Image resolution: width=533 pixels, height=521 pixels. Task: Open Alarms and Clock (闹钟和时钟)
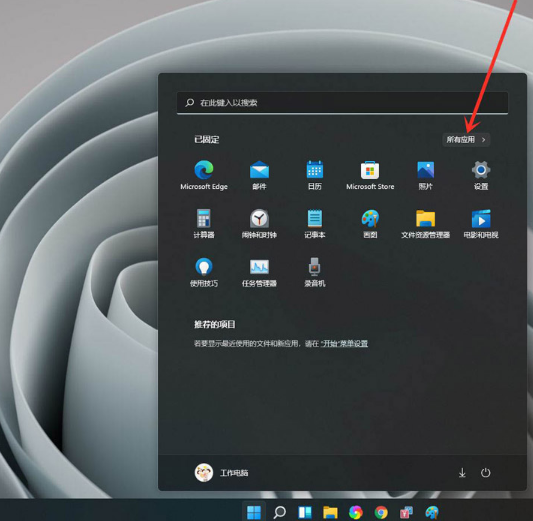click(x=259, y=224)
